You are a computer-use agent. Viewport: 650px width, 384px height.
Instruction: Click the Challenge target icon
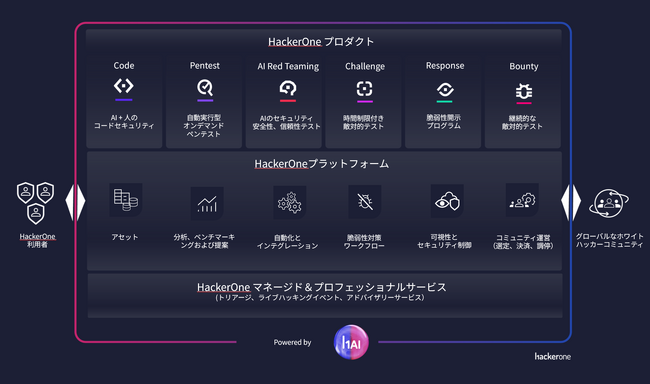click(365, 88)
